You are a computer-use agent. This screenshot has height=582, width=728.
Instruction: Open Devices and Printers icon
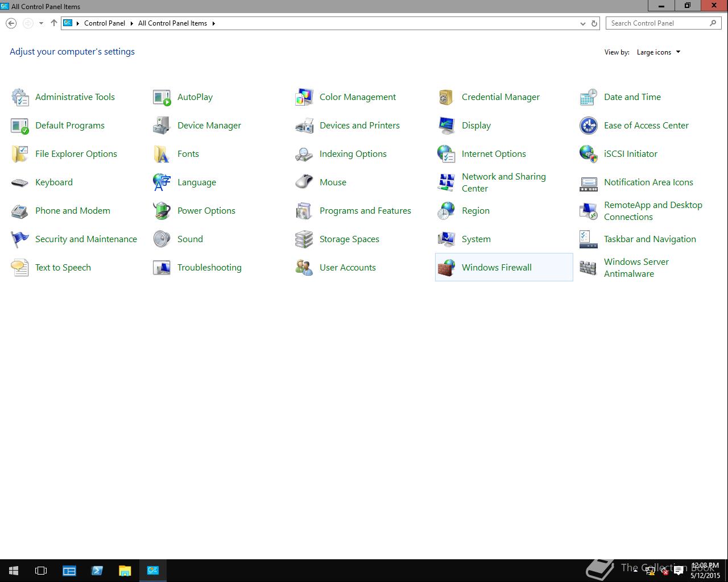(x=304, y=126)
